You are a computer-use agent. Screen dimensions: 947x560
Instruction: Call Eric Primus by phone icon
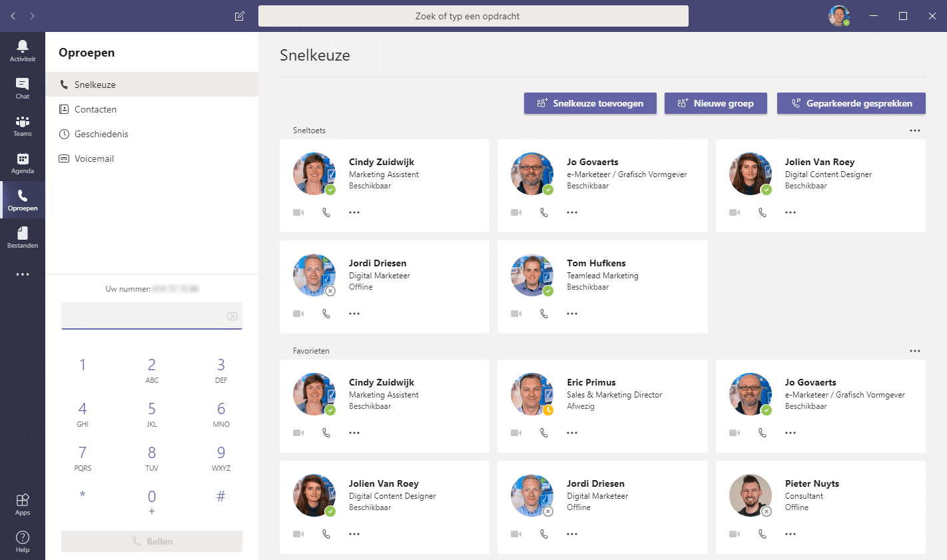click(544, 433)
